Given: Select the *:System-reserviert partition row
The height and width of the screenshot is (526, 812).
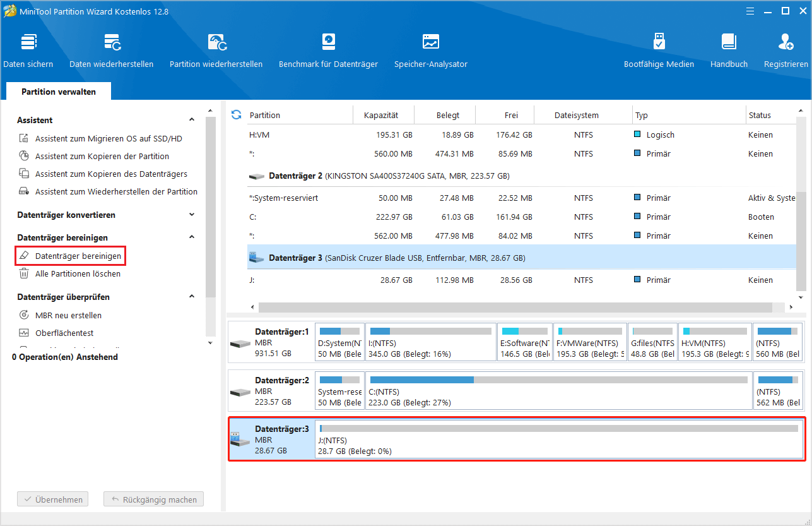Looking at the screenshot, I should pos(521,198).
